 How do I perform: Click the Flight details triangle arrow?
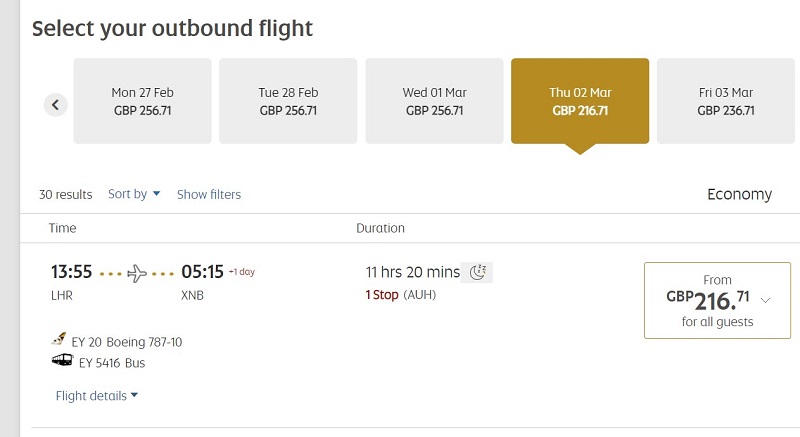tap(134, 395)
